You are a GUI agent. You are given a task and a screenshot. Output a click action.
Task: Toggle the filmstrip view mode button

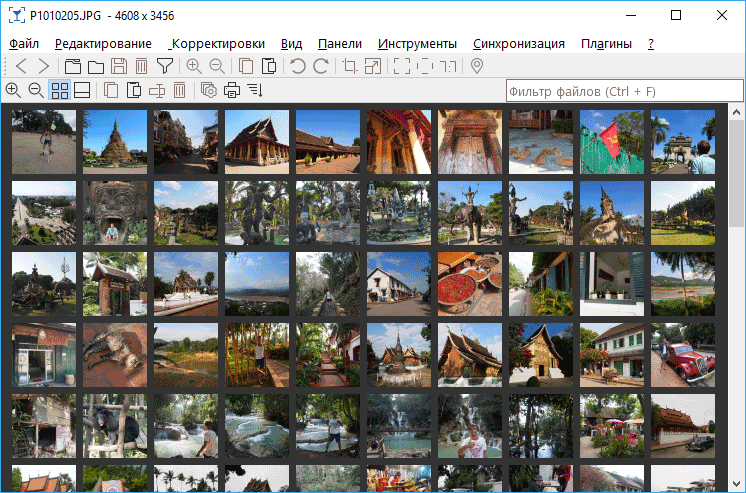[82, 91]
